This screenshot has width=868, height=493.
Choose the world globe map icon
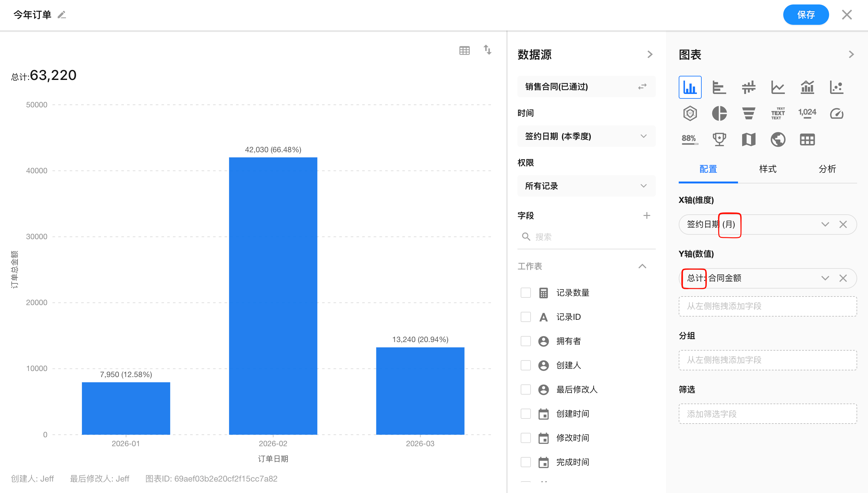tap(778, 139)
